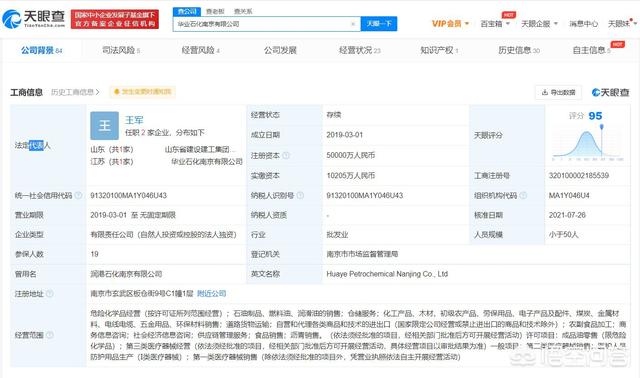The height and width of the screenshot is (378, 640).
Task: Open legal representative 王军's profile link
Action: click(134, 120)
